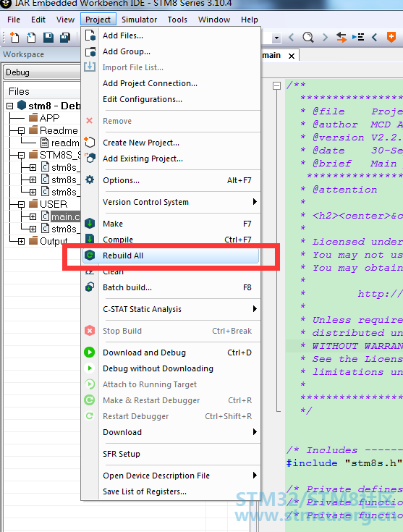This screenshot has height=532, width=403.
Task: Click the Navigate Forward arrow in toolbar
Action: pyautogui.click(x=325, y=37)
